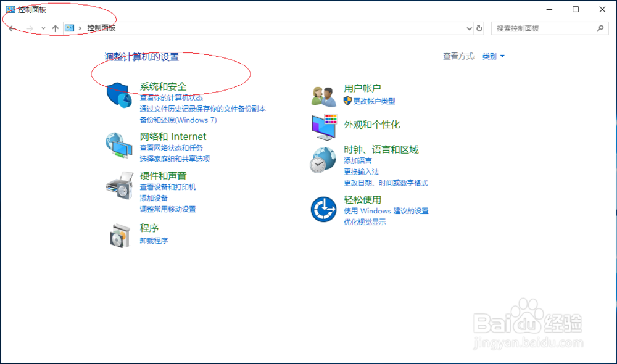Open 硬件和声音 using the printer icon
This screenshot has height=364, width=617.
[x=118, y=185]
